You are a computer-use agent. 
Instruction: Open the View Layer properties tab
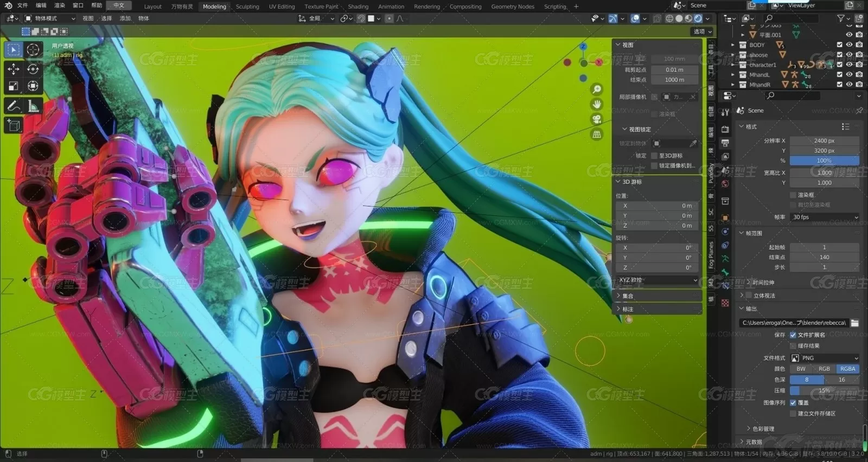725,157
